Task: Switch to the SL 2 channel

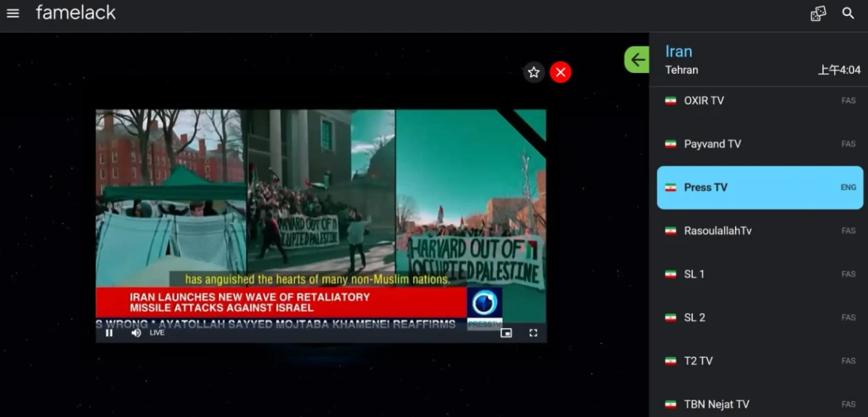Action: pyautogui.click(x=759, y=317)
